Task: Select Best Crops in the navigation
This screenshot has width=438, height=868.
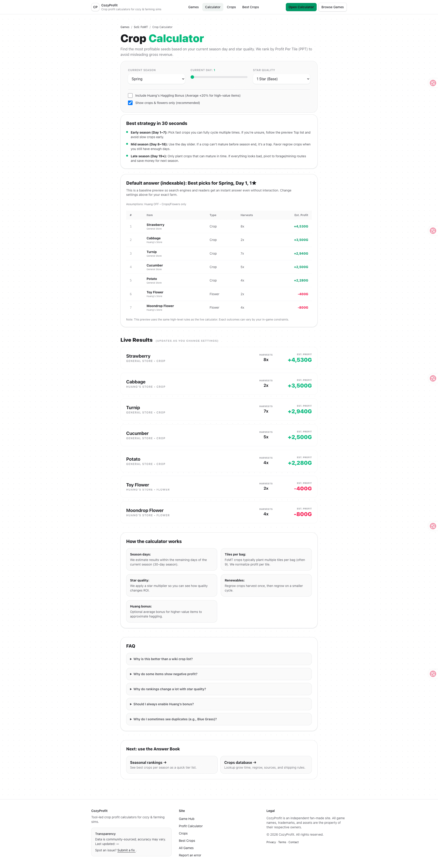Action: coord(250,7)
